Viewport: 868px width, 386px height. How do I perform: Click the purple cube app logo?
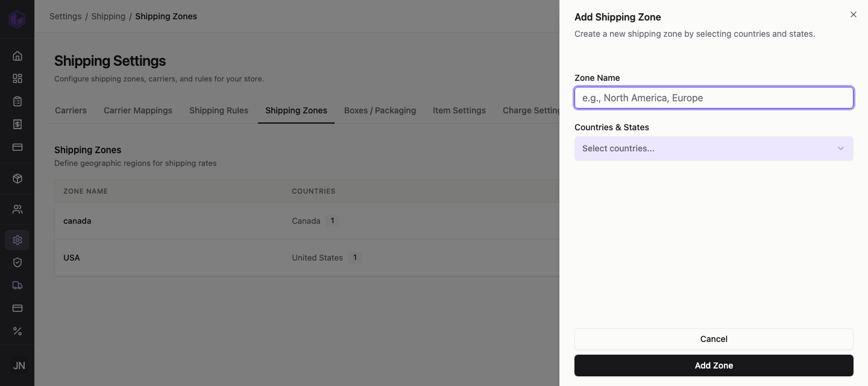coord(17,19)
